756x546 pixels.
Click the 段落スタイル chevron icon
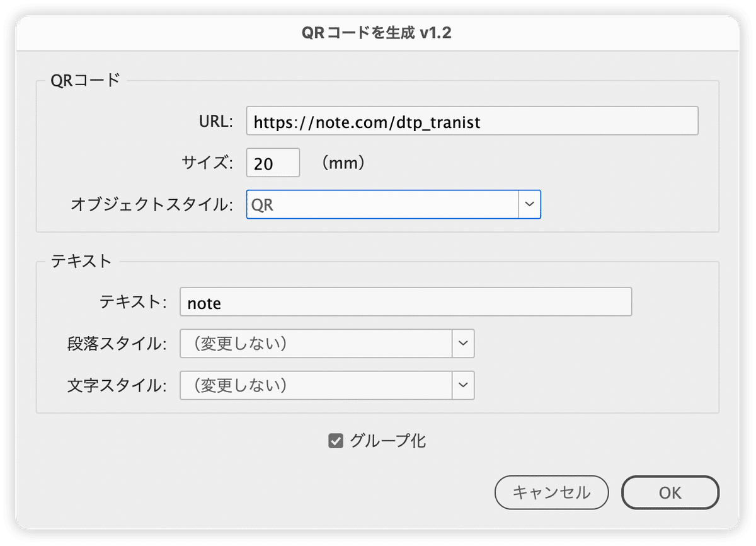[463, 344]
